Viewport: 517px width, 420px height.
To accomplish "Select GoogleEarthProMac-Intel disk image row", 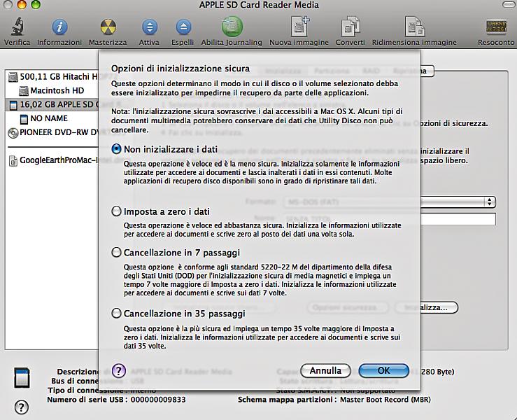I will click(x=52, y=161).
